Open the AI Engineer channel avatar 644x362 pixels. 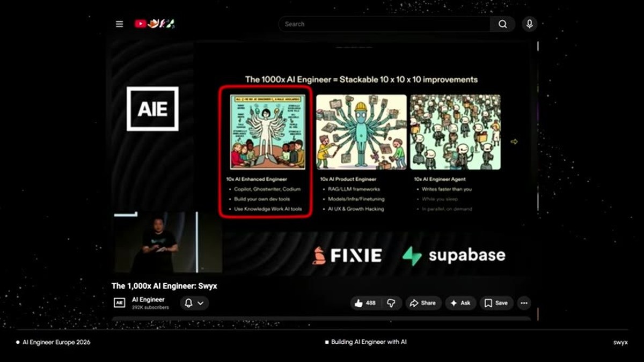point(120,303)
